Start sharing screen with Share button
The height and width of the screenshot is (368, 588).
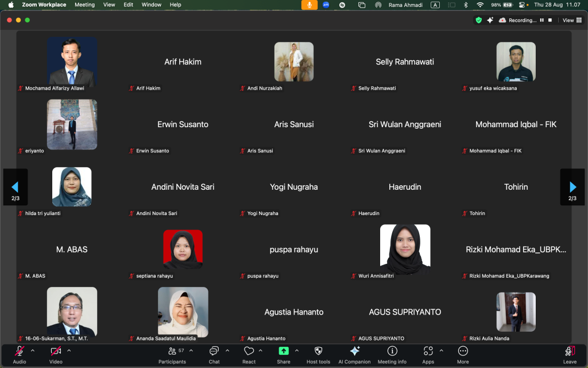click(x=284, y=354)
